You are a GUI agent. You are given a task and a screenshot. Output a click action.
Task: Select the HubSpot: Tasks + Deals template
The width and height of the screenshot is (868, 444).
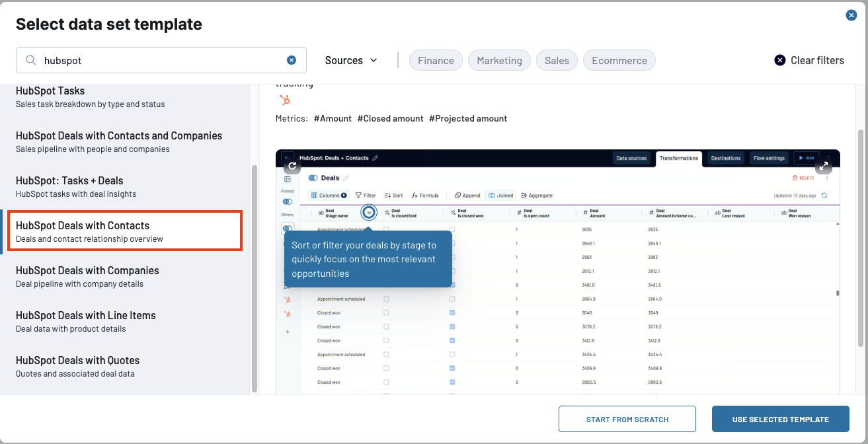coord(126,187)
